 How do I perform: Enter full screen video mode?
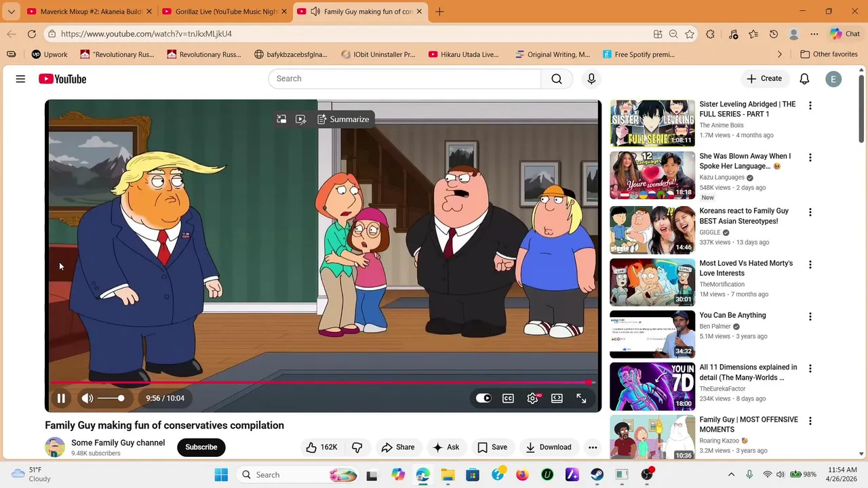point(581,399)
